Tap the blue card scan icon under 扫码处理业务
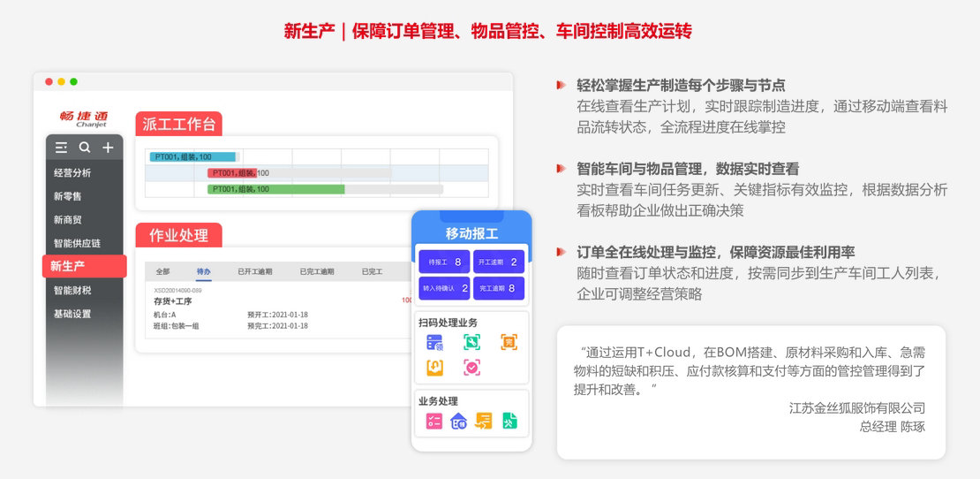Viewport: 980px width, 479px height. tap(434, 341)
